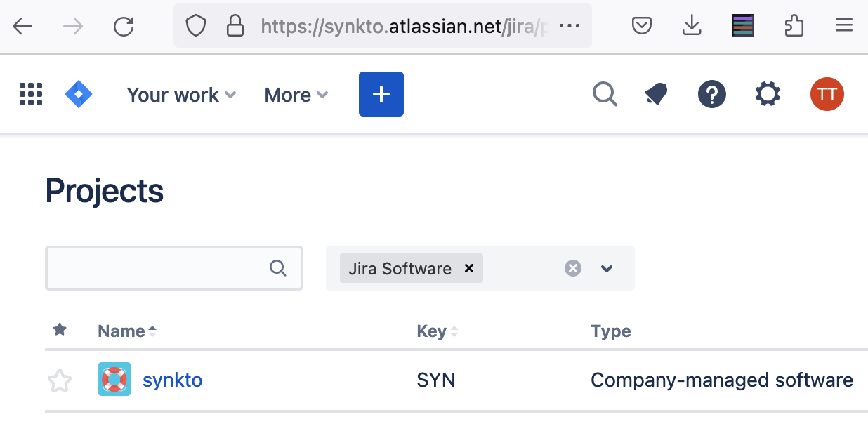Open the Jira app switcher grid
The height and width of the screenshot is (431, 868).
pos(31,94)
